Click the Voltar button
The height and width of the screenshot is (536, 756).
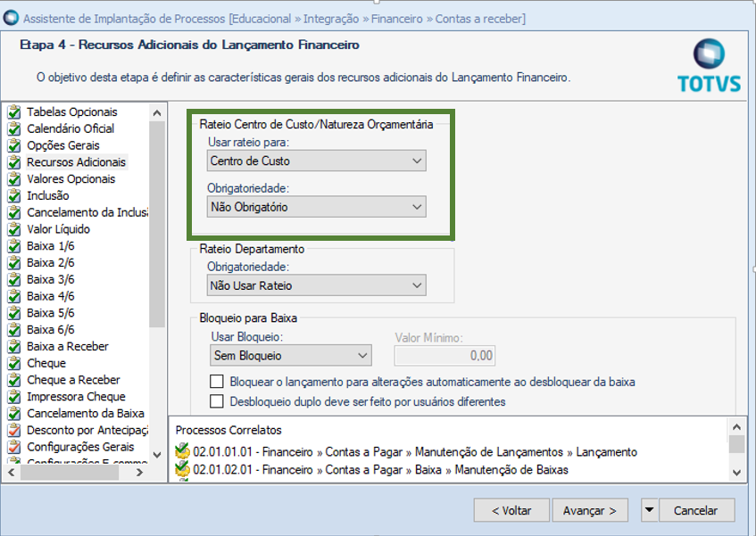(511, 510)
